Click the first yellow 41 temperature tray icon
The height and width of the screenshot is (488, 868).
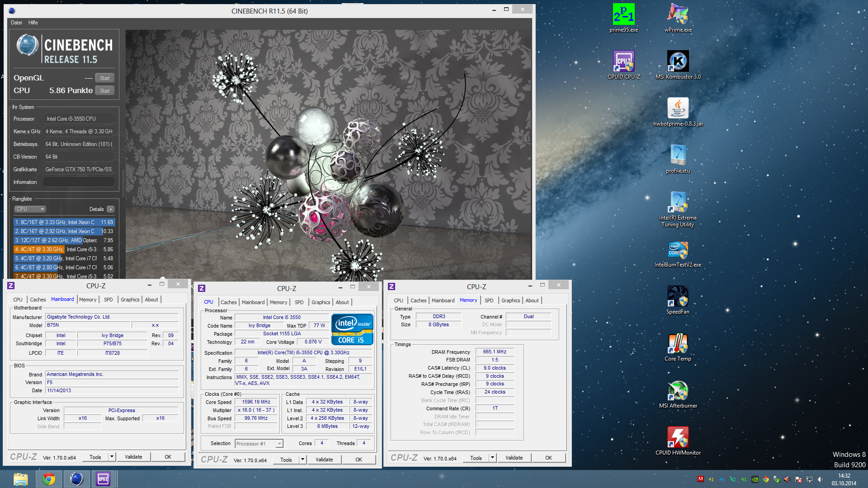point(711,479)
